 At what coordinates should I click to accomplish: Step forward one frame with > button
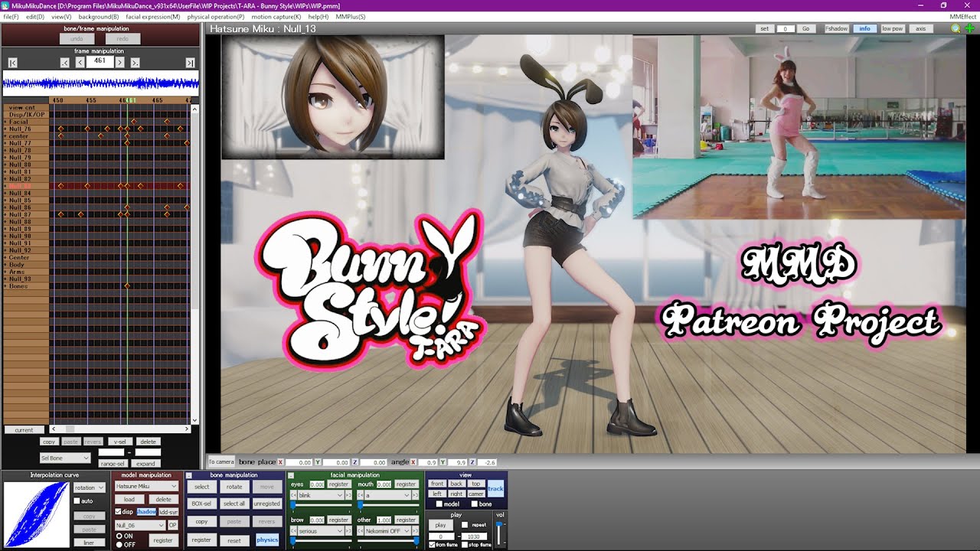click(x=119, y=63)
